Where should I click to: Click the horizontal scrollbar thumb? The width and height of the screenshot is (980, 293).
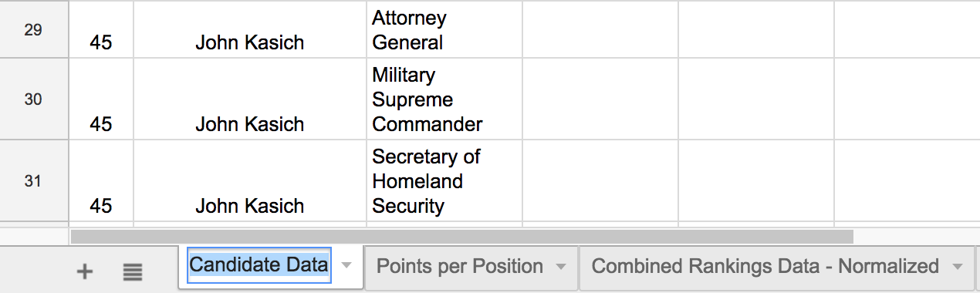click(x=461, y=236)
